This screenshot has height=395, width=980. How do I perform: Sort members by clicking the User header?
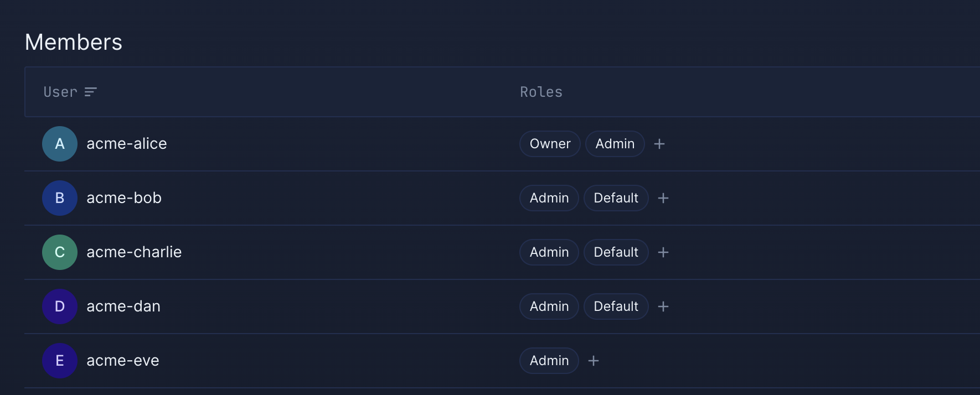click(60, 92)
